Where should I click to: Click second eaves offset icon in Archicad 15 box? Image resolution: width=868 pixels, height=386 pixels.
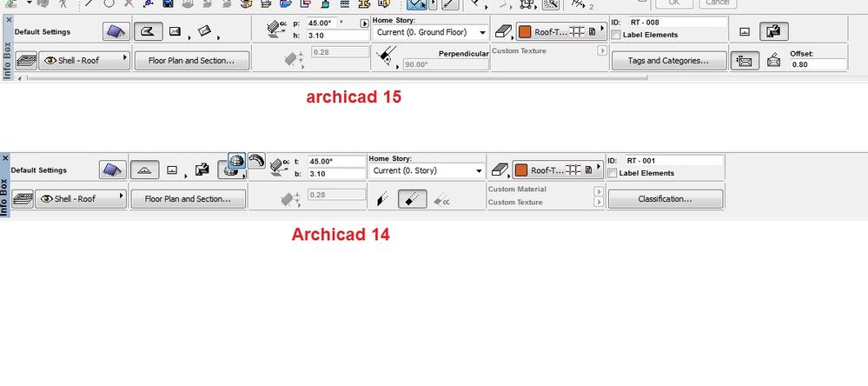(x=774, y=60)
